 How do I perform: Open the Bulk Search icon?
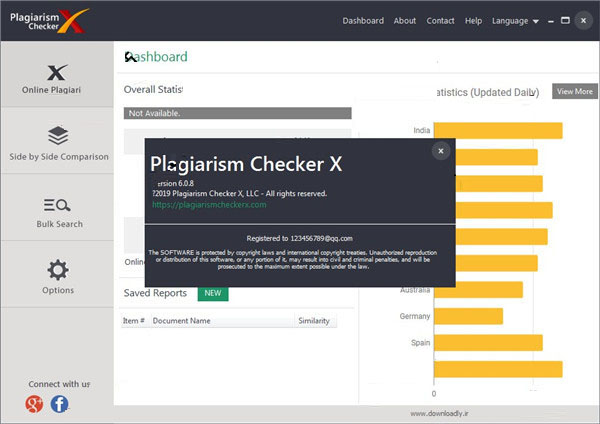pos(58,205)
